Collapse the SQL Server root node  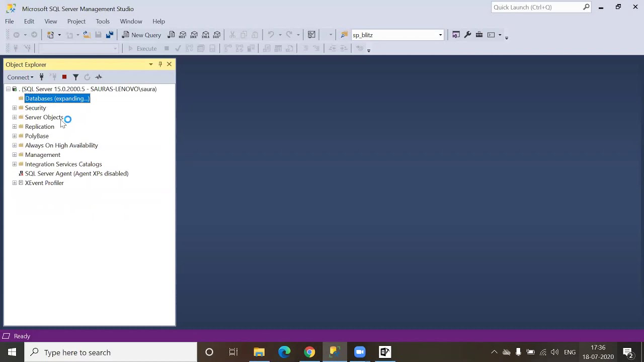pyautogui.click(x=8, y=89)
